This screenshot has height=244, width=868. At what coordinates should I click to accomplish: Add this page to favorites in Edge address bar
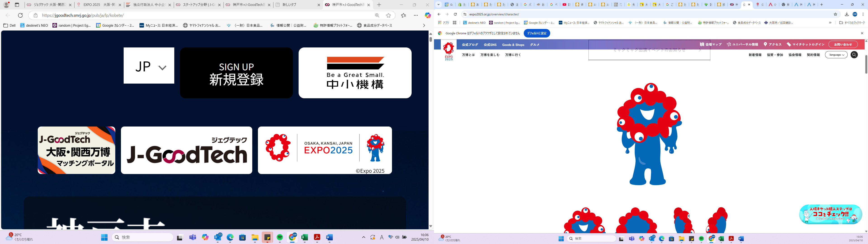[389, 16]
